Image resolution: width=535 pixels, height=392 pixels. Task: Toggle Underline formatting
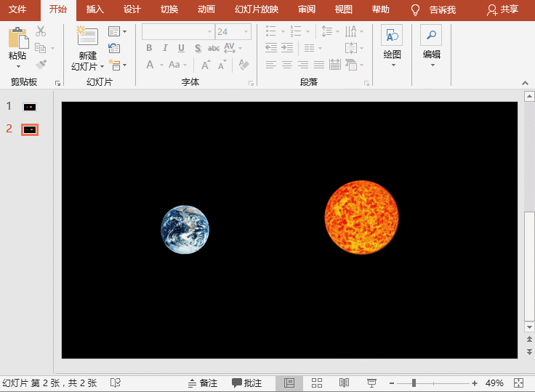pos(181,48)
